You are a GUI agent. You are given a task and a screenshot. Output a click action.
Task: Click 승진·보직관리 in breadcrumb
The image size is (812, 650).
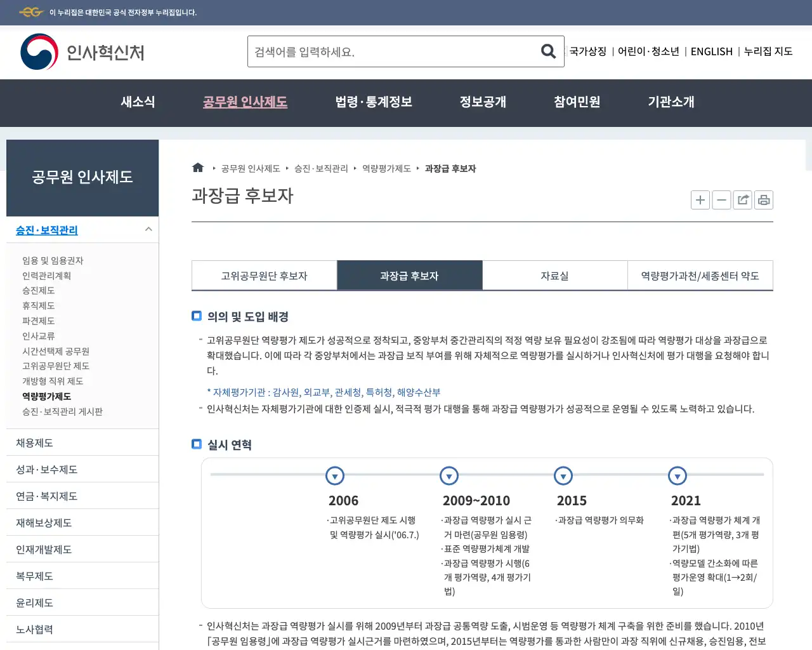[x=321, y=168]
